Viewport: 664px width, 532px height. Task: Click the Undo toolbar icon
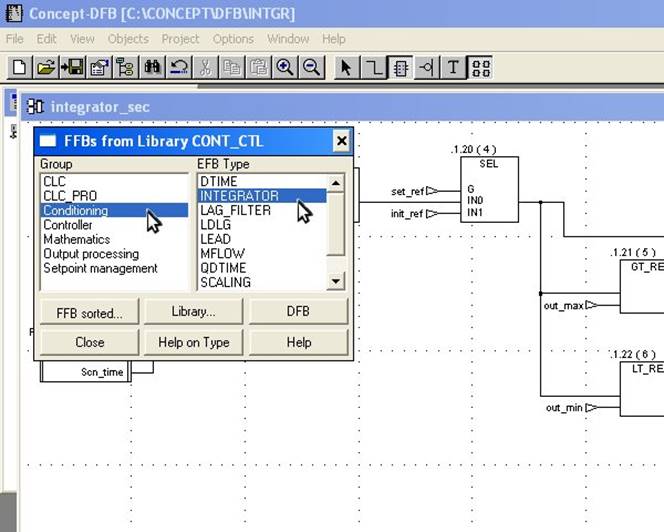coord(179,67)
